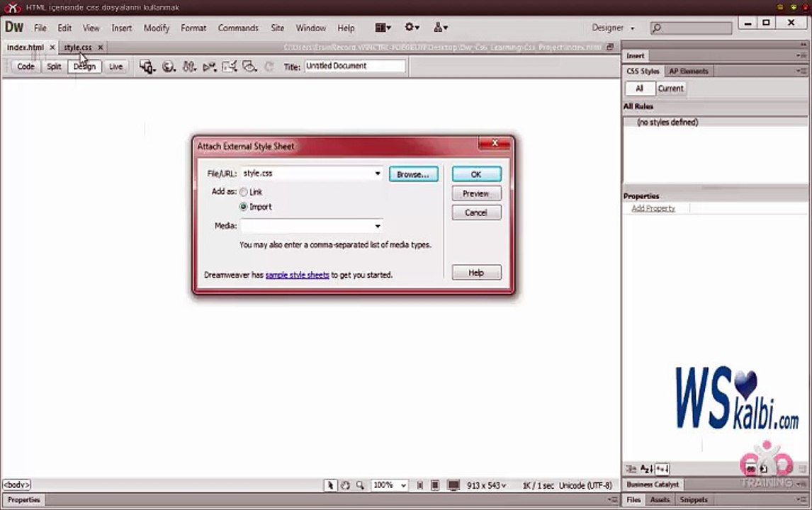Click Cancel in the dialog

476,212
